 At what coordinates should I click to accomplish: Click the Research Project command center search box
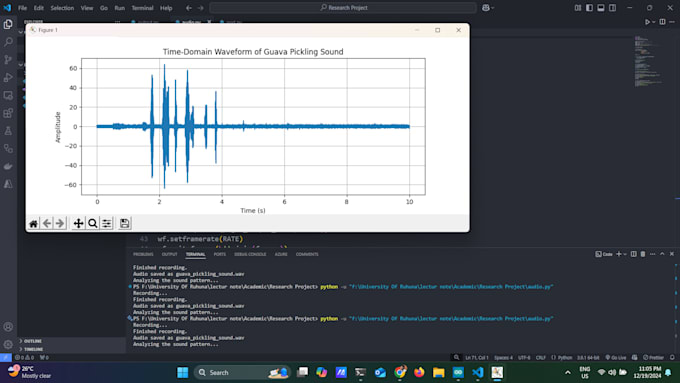(x=343, y=8)
